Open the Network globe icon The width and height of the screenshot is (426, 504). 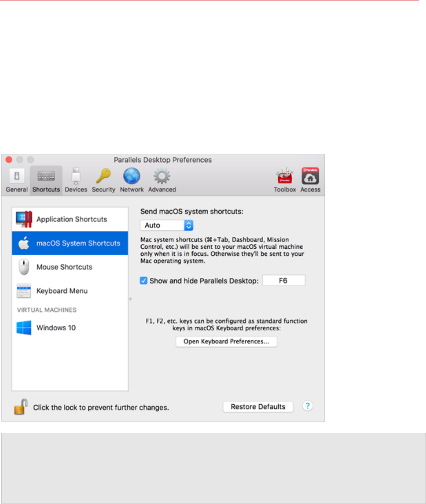point(132,176)
